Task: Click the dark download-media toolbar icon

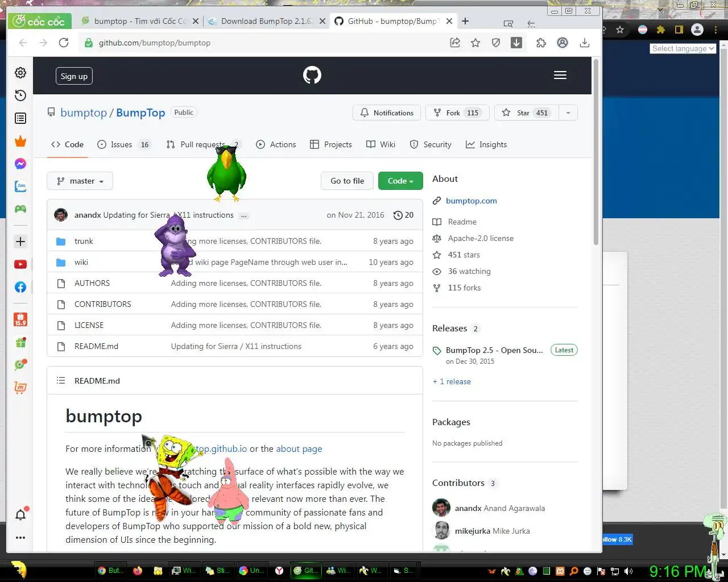Action: click(x=516, y=43)
